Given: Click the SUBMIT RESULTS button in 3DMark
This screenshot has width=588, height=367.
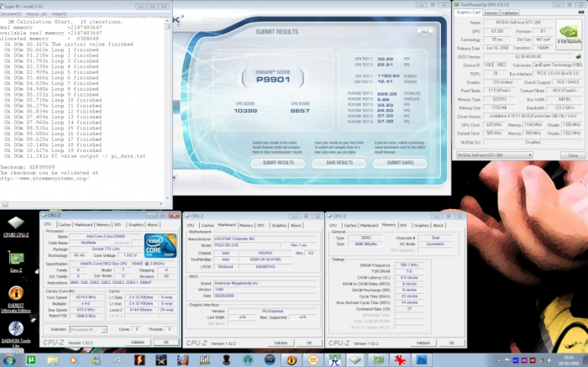Looking at the screenshot, I should point(278,163).
